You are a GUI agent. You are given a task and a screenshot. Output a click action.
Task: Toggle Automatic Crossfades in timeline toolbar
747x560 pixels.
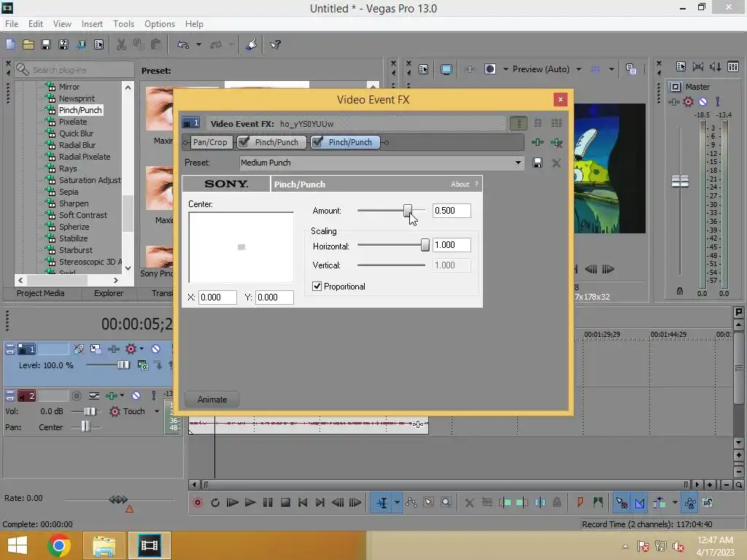[x=639, y=502]
